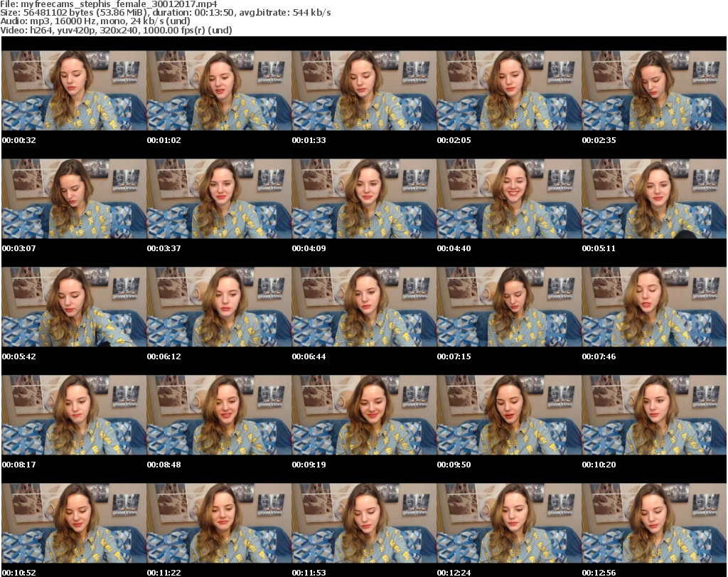Click the 00:02:35 timestamp label
The image size is (728, 577).
599,140
